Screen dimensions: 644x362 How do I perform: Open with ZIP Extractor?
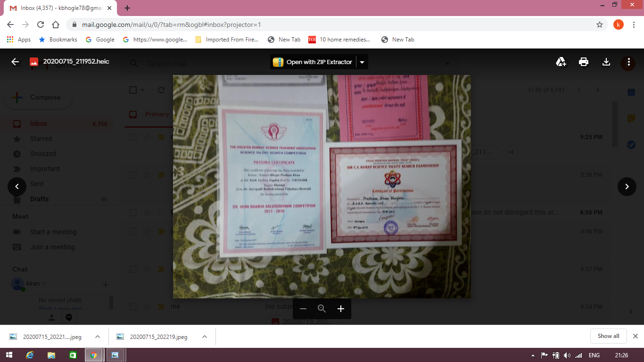(x=313, y=62)
